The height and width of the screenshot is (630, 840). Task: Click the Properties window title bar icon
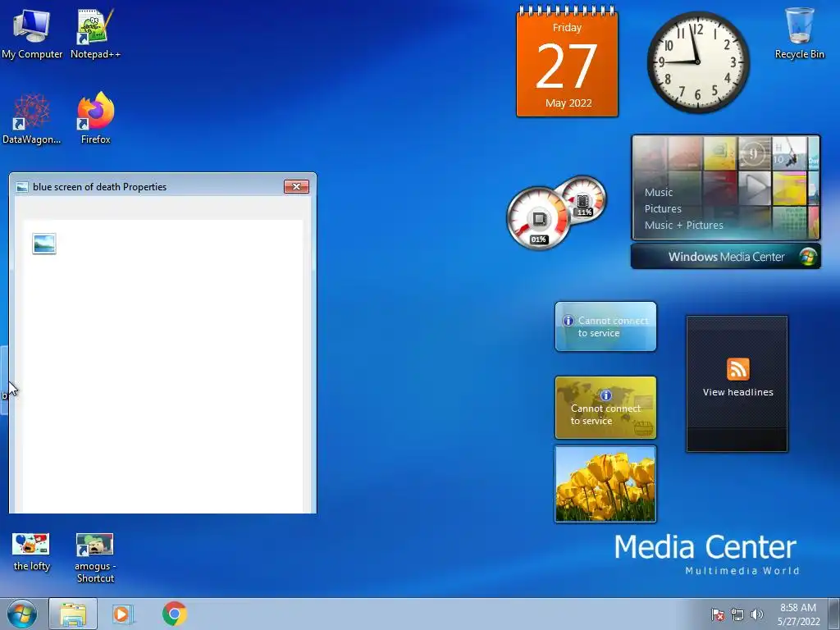tap(22, 187)
